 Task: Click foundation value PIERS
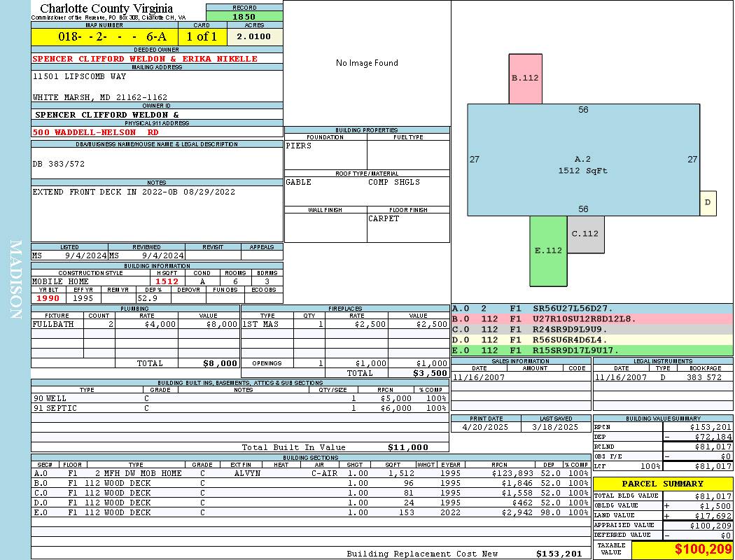299,146
